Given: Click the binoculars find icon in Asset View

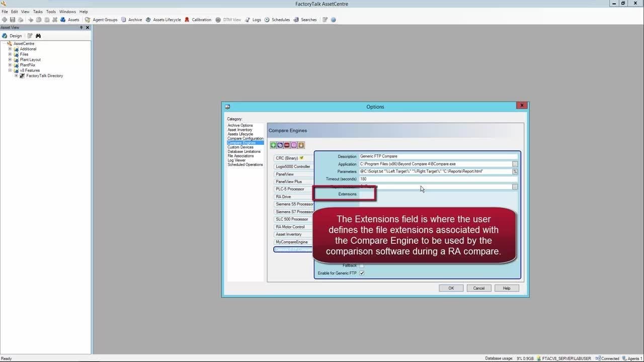Looking at the screenshot, I should point(38,36).
